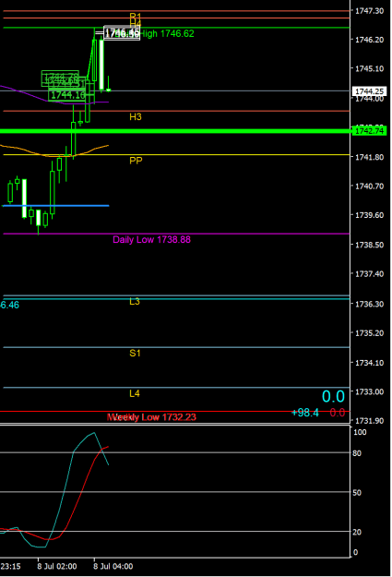This screenshot has width=392, height=577.
Task: Click the thick green horizontal line
Action: click(174, 131)
